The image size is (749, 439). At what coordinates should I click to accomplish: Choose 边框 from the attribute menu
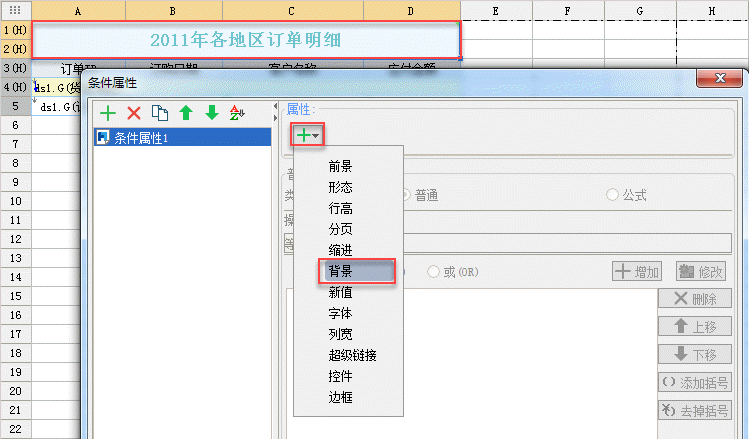point(340,397)
